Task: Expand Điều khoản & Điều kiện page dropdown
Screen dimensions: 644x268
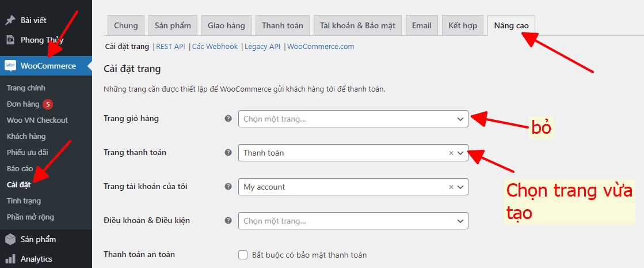Action: [353, 221]
